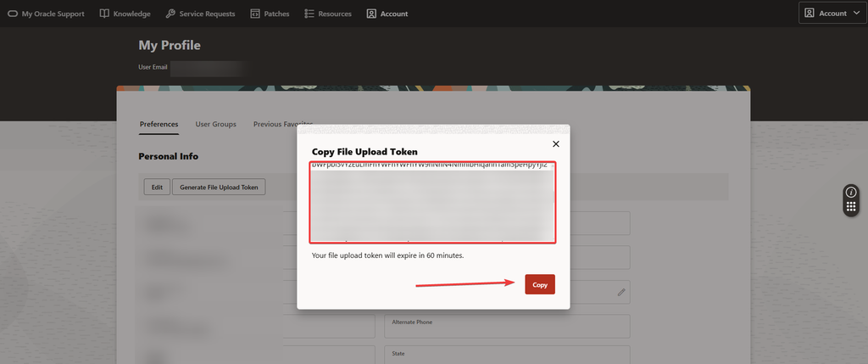
Task: Open the Patches icon in navigation
Action: click(255, 14)
